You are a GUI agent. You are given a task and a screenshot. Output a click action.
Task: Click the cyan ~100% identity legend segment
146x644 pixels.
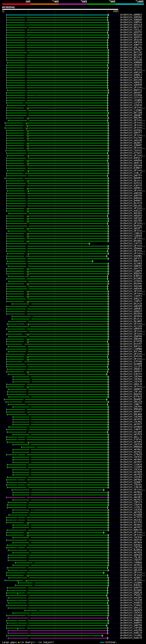130,4
